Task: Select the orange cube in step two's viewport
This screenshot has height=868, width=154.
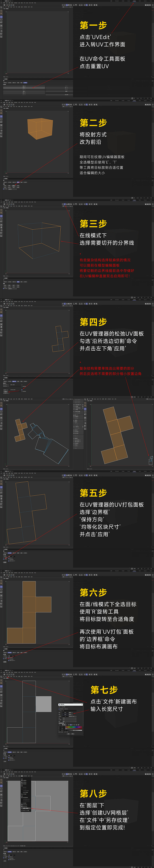Action: pyautogui.click(x=40, y=128)
